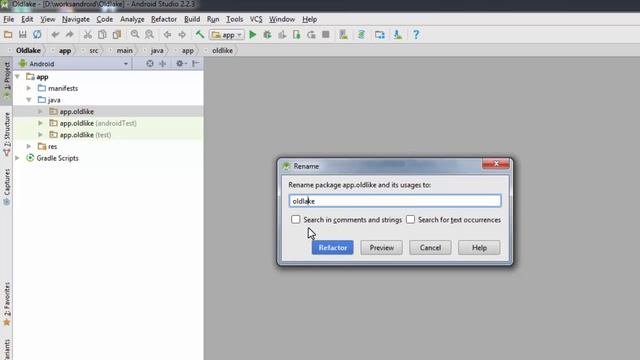Viewport: 640px width, 360px height.
Task: Click the navigate Forward arrow icon
Action: tap(182, 35)
